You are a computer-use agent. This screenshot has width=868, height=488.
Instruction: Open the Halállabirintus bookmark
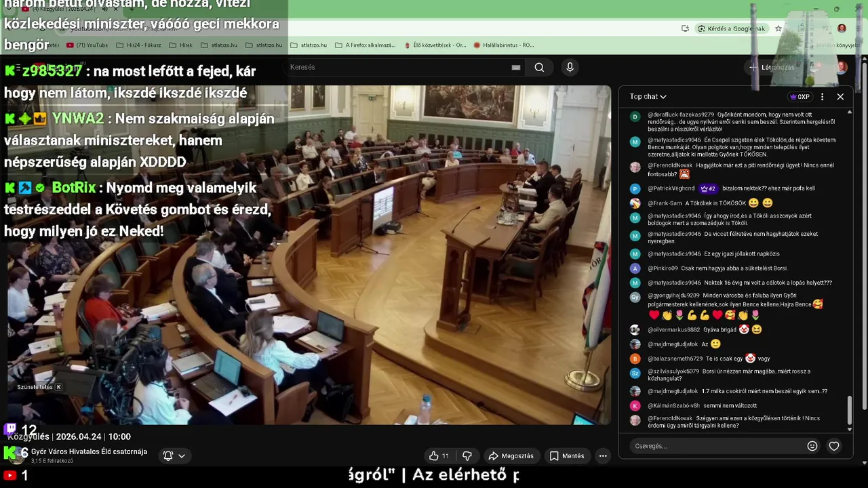[503, 45]
